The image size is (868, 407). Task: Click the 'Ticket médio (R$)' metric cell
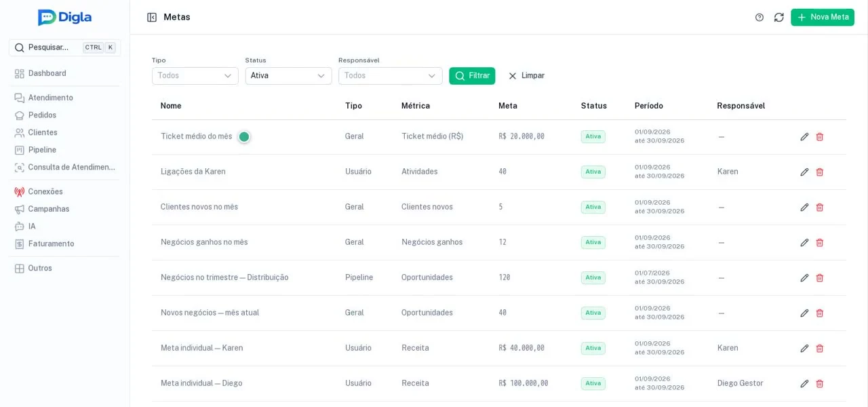[x=433, y=137]
